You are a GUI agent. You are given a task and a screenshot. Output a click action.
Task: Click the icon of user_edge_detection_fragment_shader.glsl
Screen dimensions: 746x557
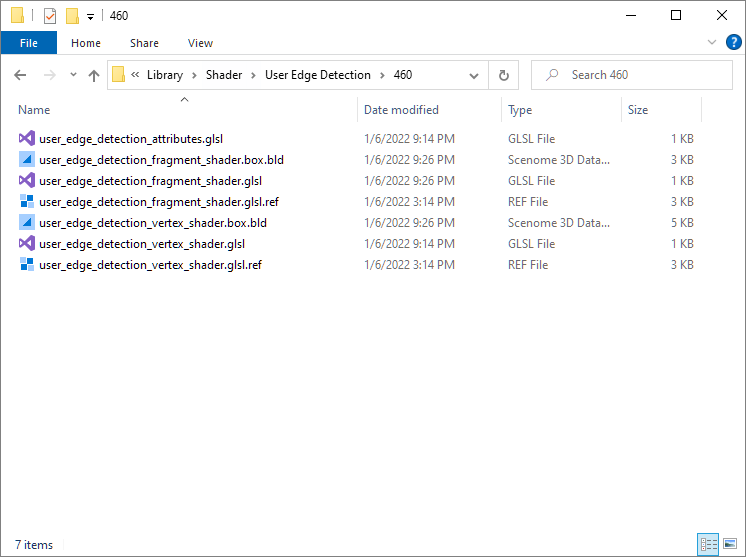(x=27, y=180)
